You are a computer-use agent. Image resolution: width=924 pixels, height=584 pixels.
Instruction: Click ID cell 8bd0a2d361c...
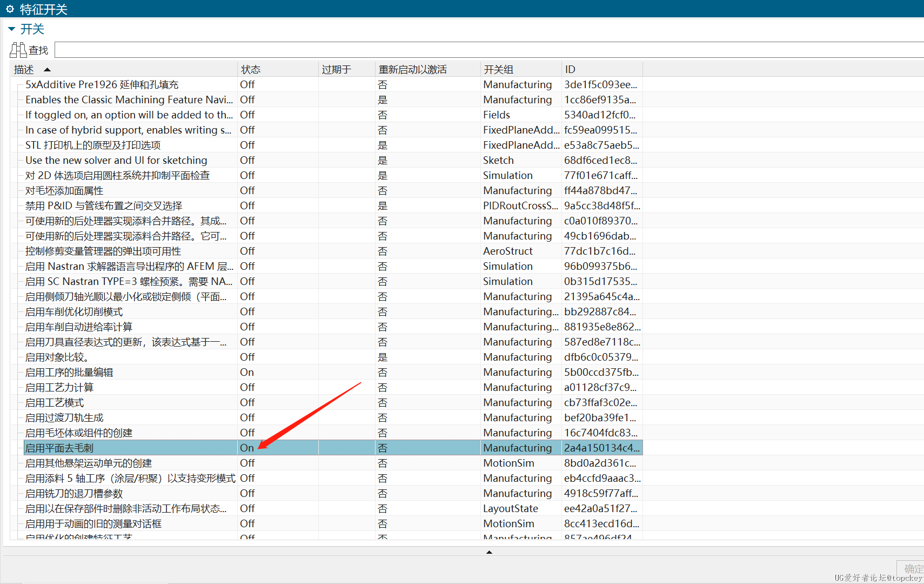(x=600, y=463)
